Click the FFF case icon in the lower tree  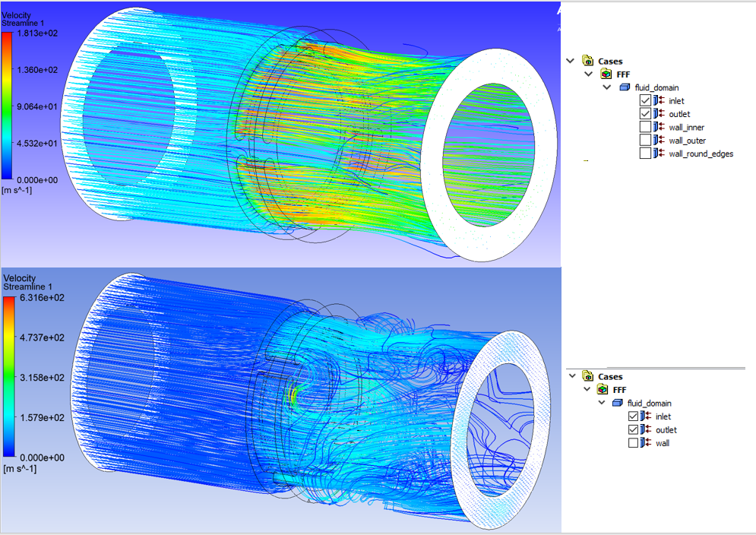[603, 389]
